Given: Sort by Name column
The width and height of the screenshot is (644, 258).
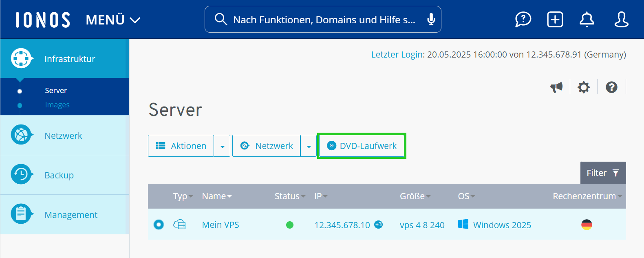Looking at the screenshot, I should tap(216, 196).
